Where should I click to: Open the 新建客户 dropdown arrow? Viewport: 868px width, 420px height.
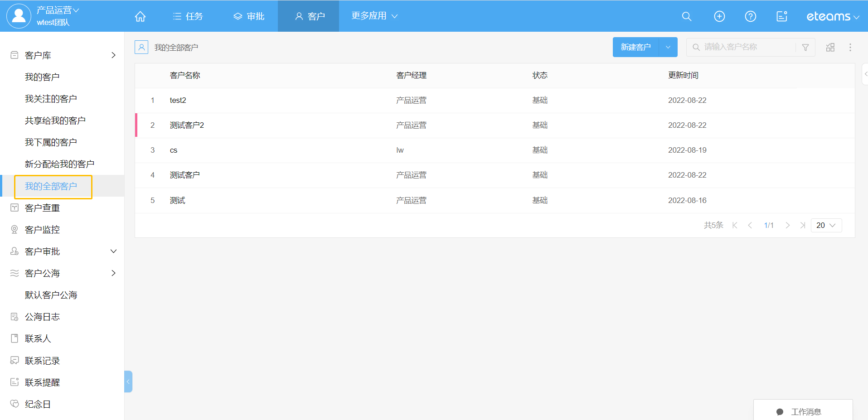(x=668, y=47)
